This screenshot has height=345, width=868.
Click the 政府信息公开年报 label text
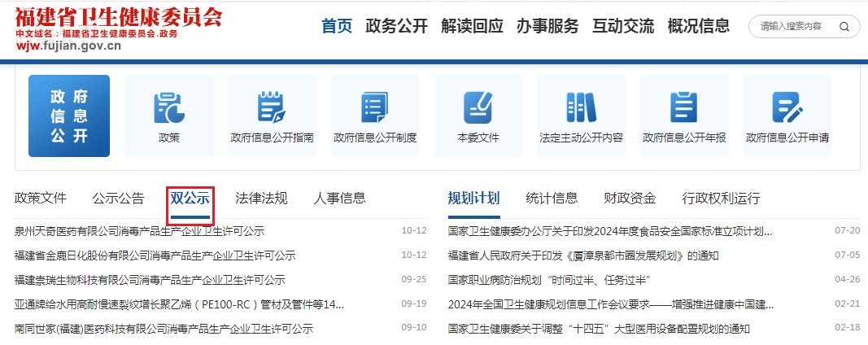(684, 138)
